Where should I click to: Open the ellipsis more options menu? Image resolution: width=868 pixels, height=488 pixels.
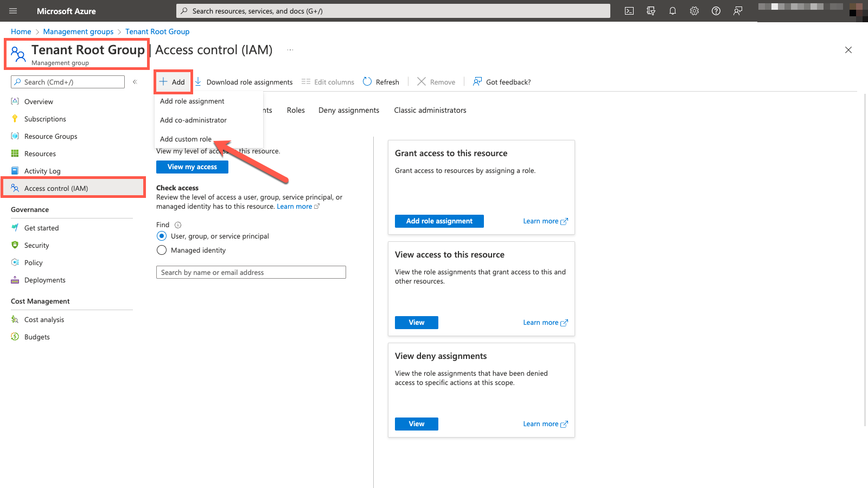coord(290,50)
